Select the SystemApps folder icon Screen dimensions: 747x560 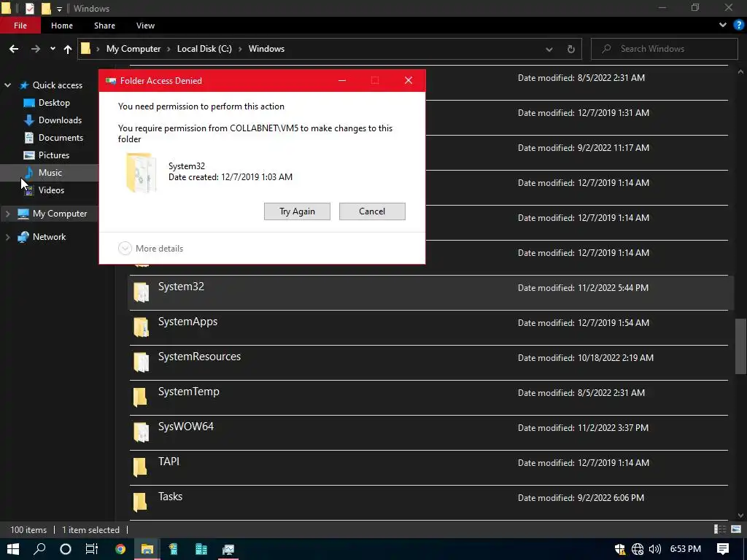coord(141,327)
